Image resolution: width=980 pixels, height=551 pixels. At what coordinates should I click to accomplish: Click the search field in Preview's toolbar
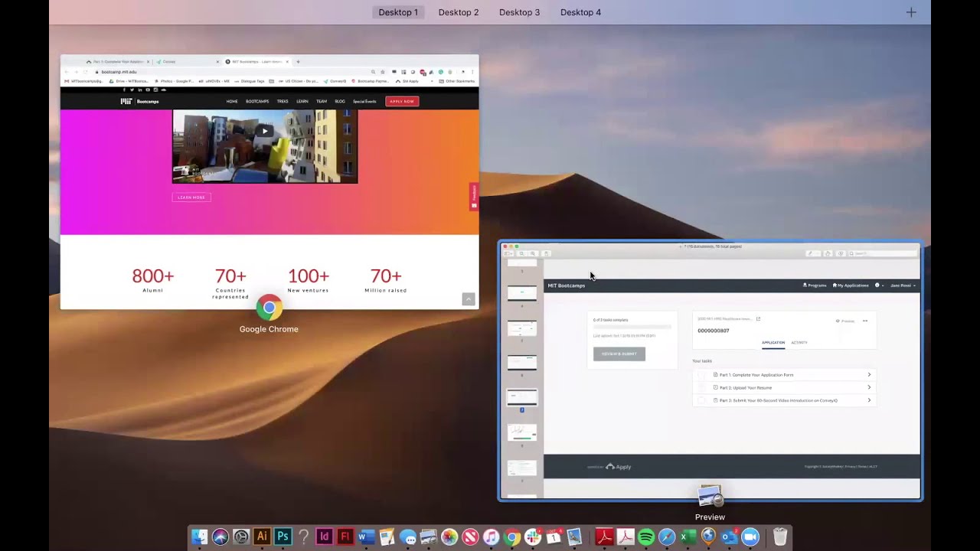click(x=882, y=253)
